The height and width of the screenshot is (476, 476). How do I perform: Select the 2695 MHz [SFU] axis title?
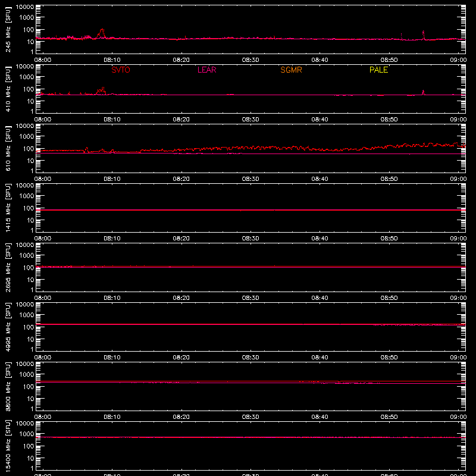coord(8,267)
